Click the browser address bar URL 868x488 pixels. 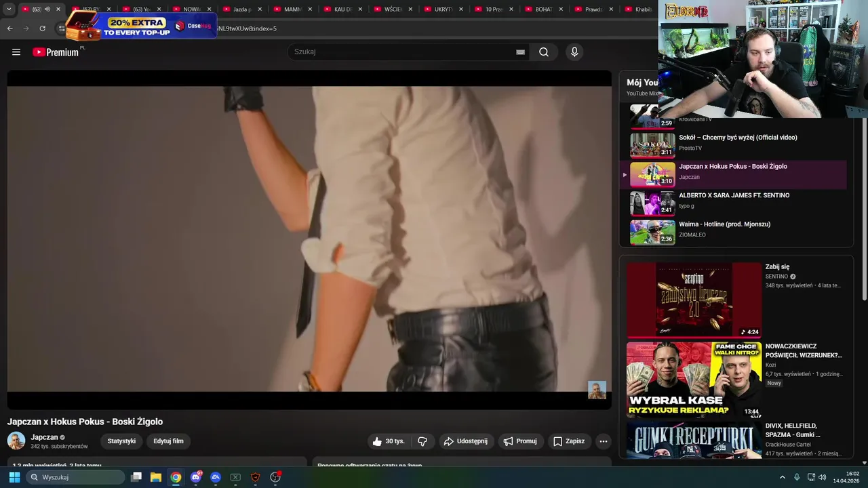coord(247,28)
